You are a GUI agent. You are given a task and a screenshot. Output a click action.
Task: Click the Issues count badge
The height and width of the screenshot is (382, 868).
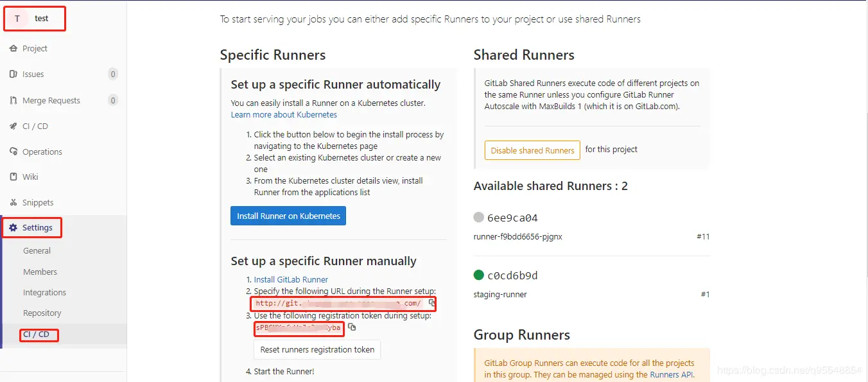click(113, 74)
